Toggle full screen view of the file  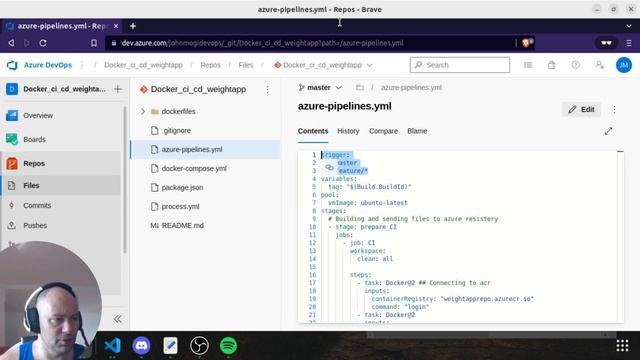click(x=609, y=131)
